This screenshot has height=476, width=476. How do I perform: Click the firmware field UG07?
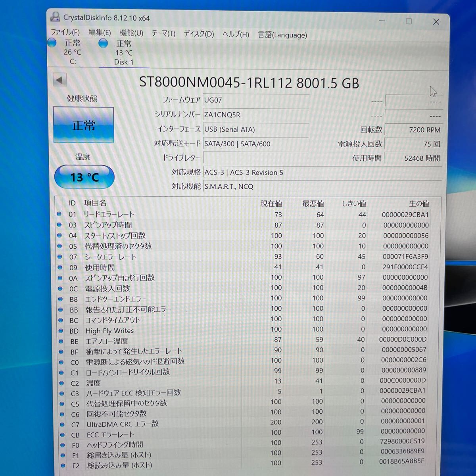(x=256, y=100)
